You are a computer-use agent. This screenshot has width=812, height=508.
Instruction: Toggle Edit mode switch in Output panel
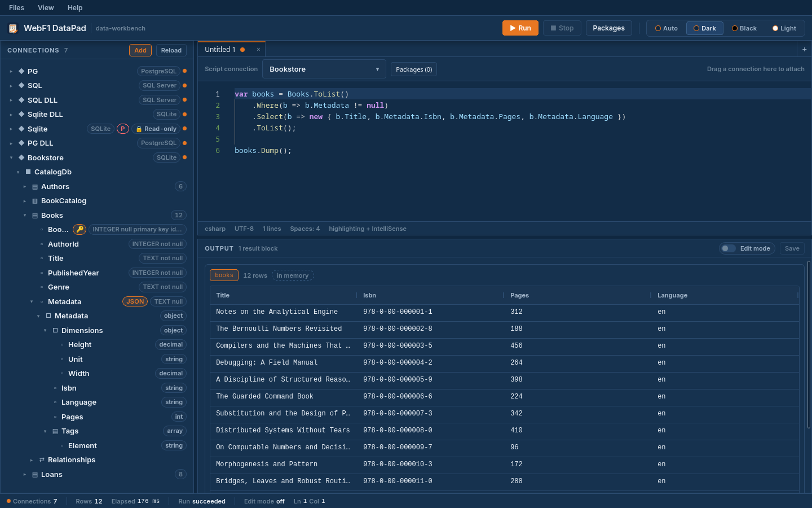[729, 248]
